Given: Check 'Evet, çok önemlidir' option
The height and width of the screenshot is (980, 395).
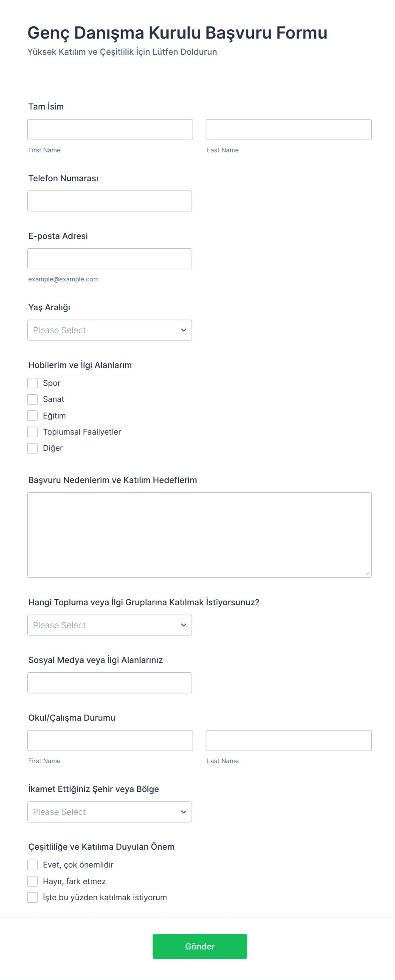Looking at the screenshot, I should [x=33, y=865].
